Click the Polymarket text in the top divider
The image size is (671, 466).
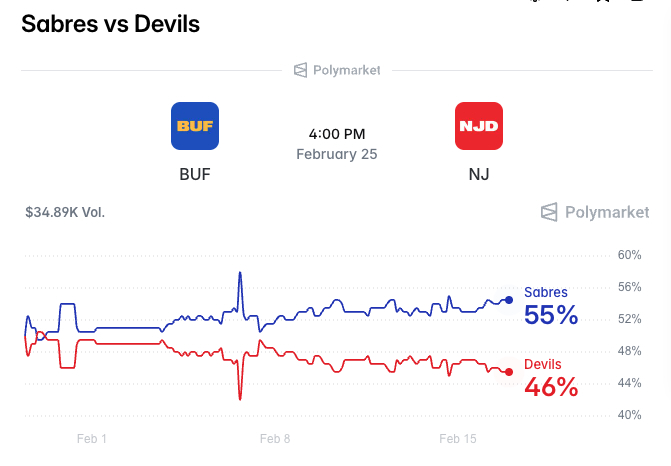346,70
